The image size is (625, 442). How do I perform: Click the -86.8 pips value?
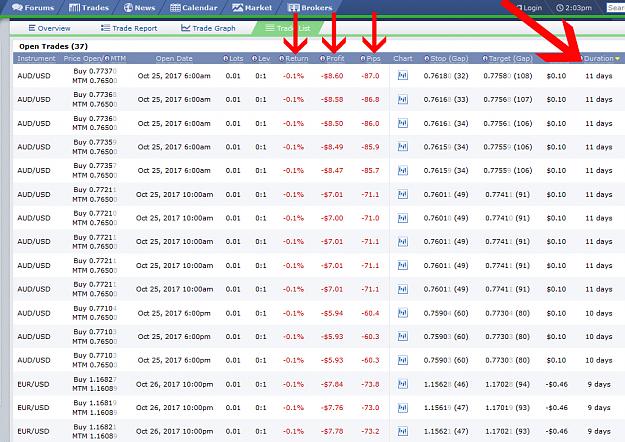point(370,100)
